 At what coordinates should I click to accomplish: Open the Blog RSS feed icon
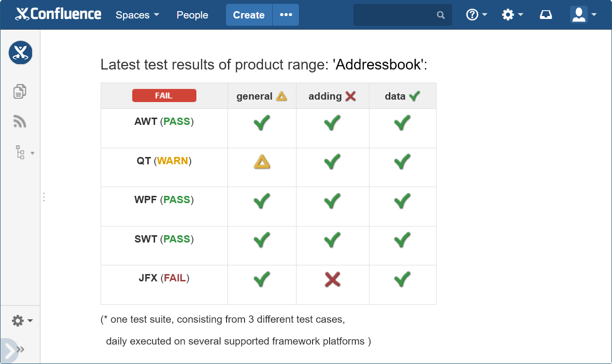(x=20, y=121)
